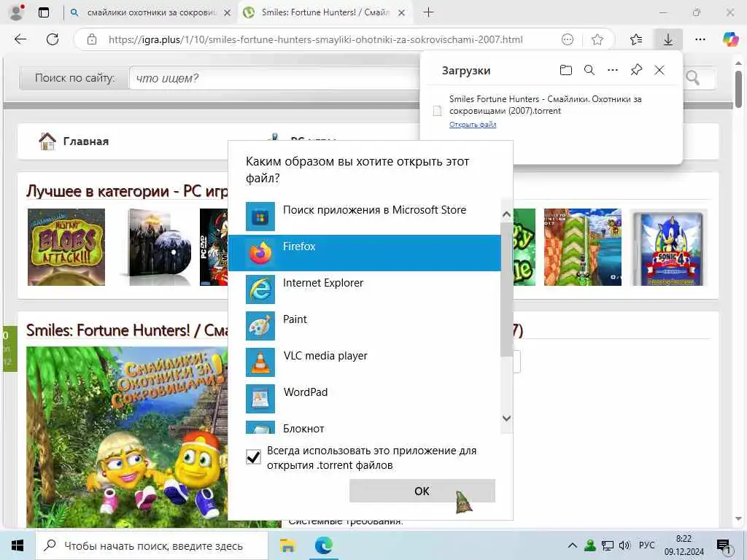
Task: Open a new browser tab
Action: click(428, 12)
